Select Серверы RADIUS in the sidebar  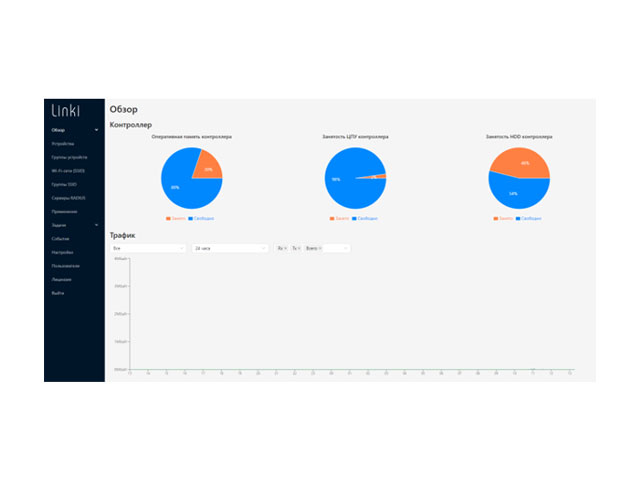(x=68, y=198)
